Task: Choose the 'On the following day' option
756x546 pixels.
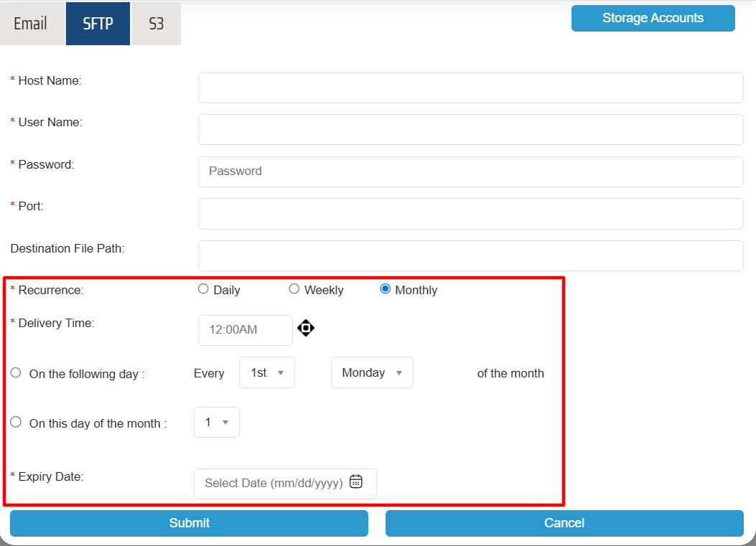Action: 16,373
